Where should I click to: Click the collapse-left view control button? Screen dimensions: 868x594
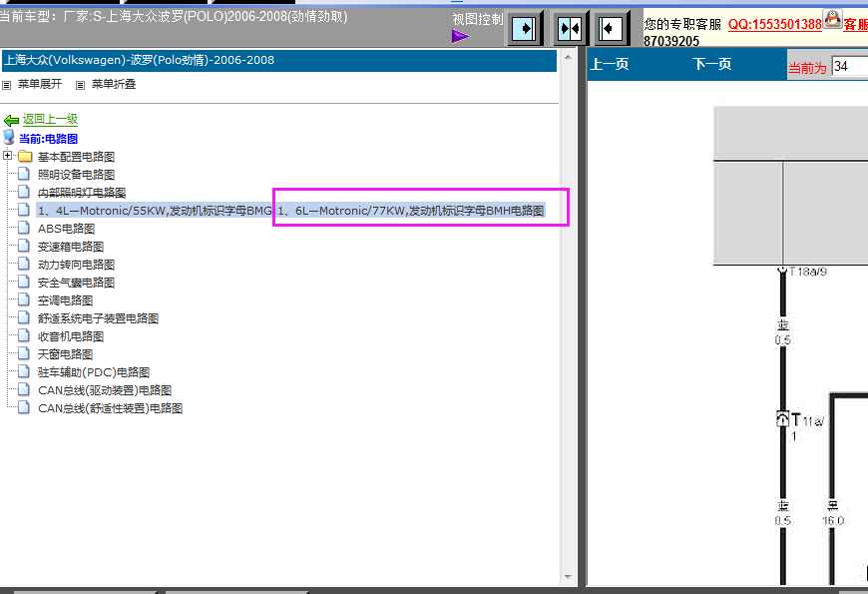click(x=612, y=28)
